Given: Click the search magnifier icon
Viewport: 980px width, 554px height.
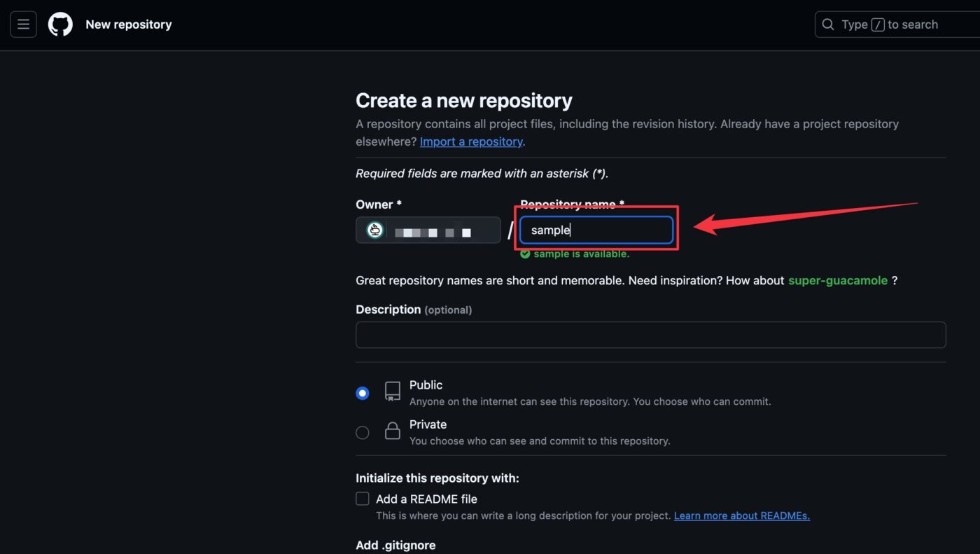Looking at the screenshot, I should [x=828, y=25].
